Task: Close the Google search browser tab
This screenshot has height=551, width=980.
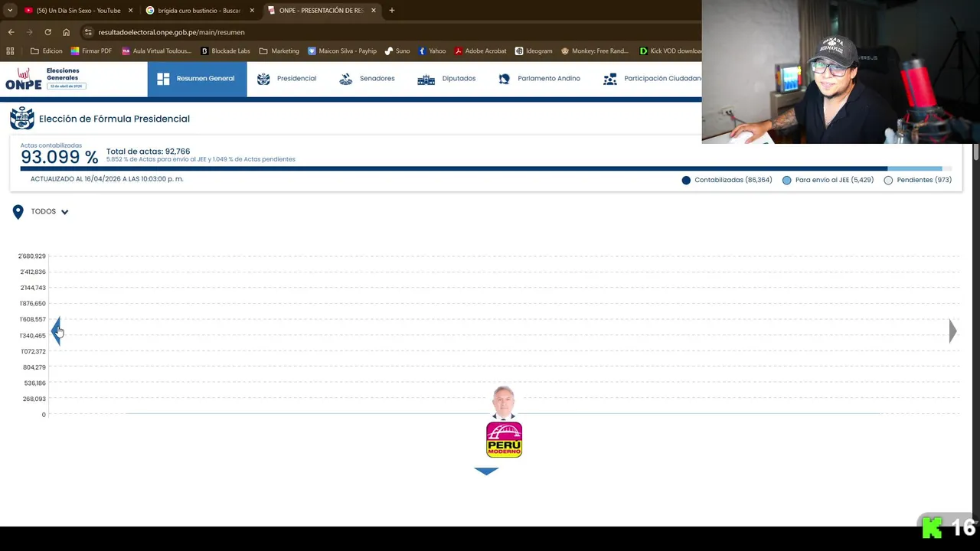Action: point(252,11)
